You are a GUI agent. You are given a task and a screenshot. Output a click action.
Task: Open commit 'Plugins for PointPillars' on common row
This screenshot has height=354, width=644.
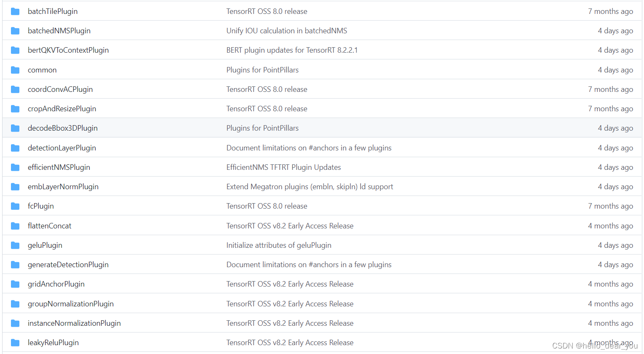pos(262,70)
